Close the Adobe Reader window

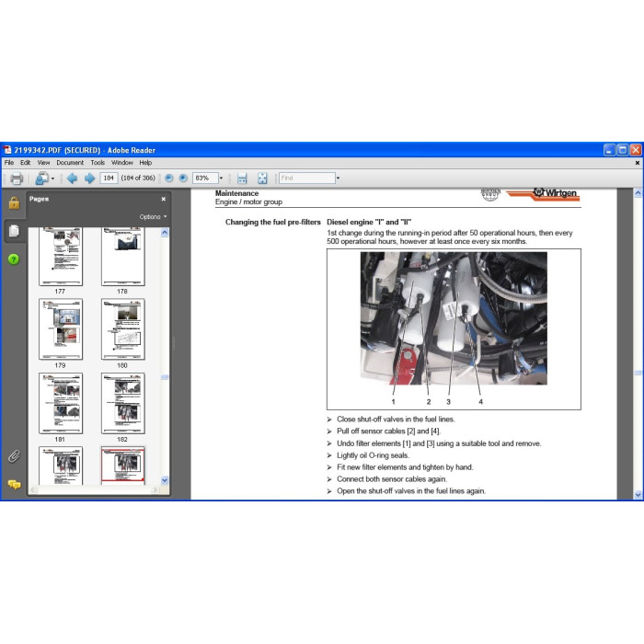pos(636,150)
